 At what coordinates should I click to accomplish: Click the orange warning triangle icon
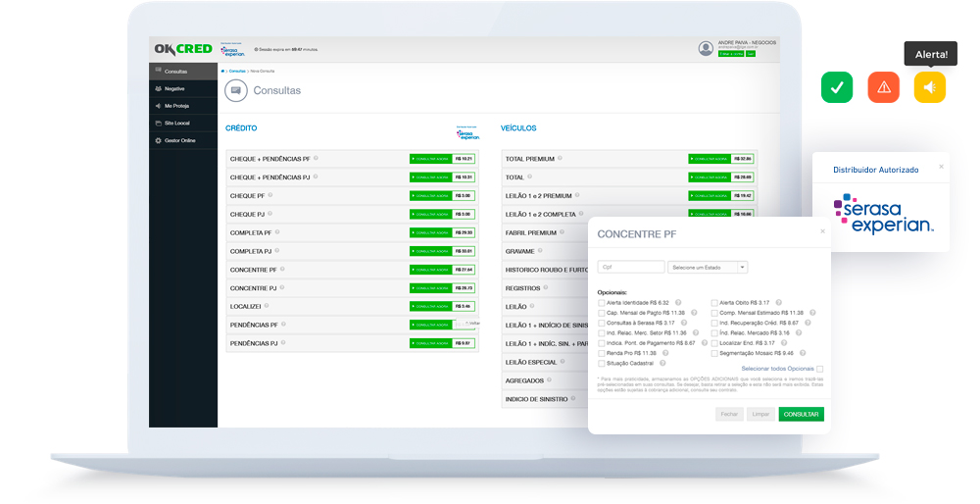tap(884, 87)
